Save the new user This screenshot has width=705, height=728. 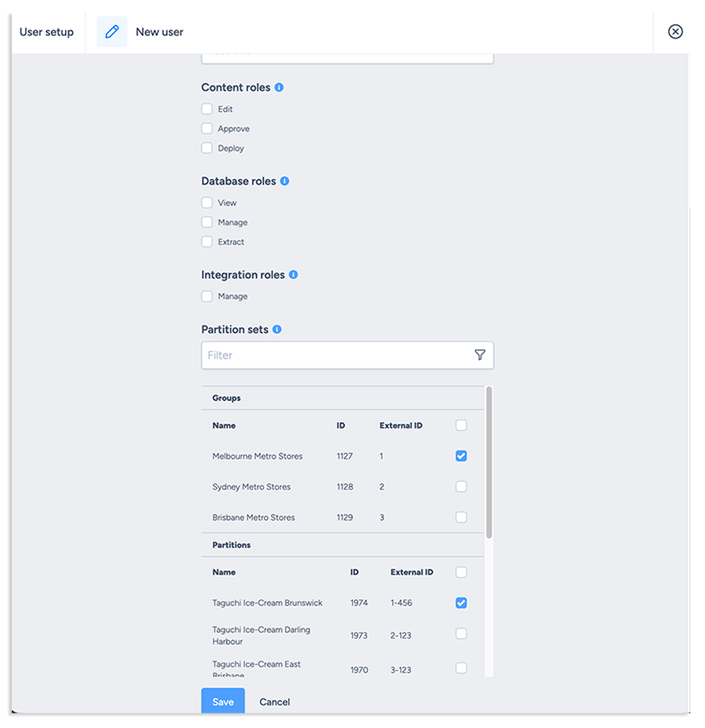pyautogui.click(x=223, y=702)
